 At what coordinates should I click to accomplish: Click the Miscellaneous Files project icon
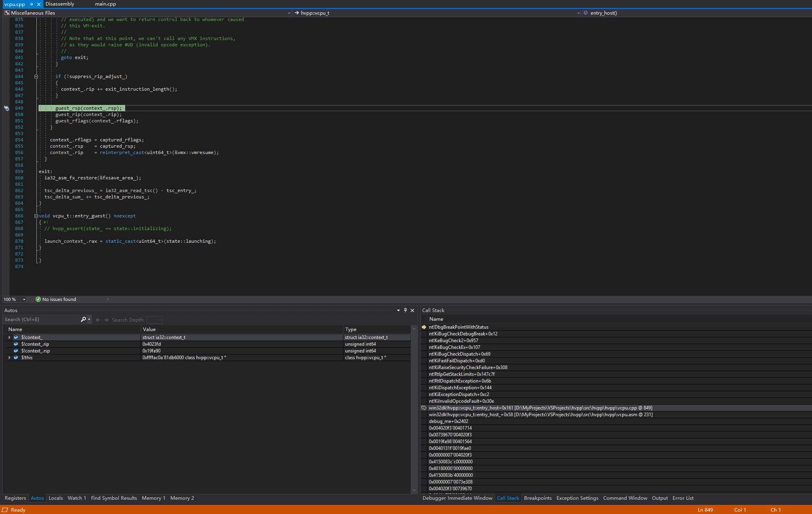(x=7, y=13)
